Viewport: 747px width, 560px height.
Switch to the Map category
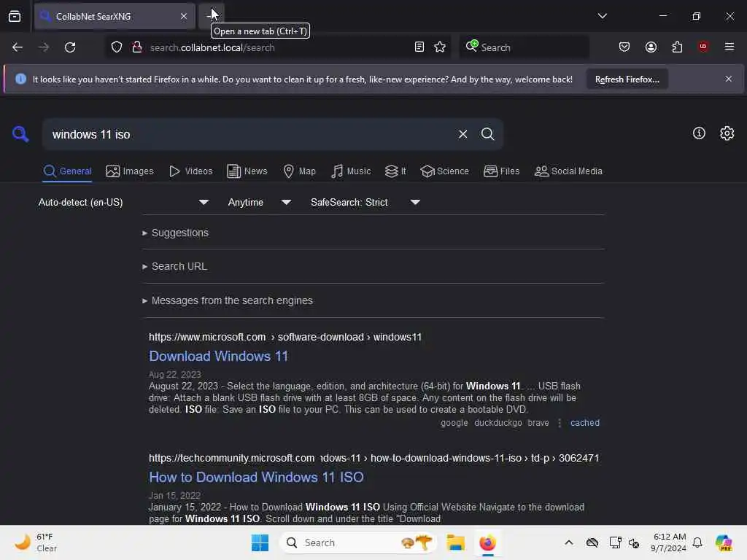299,171
